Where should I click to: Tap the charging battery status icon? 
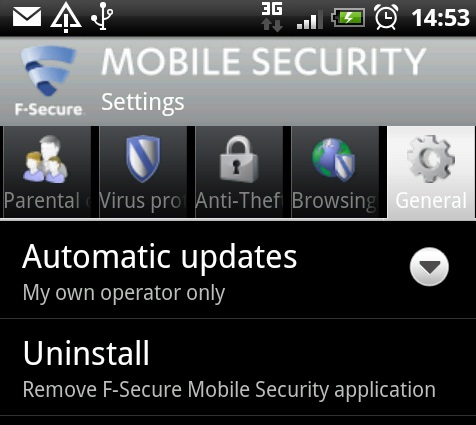point(348,17)
